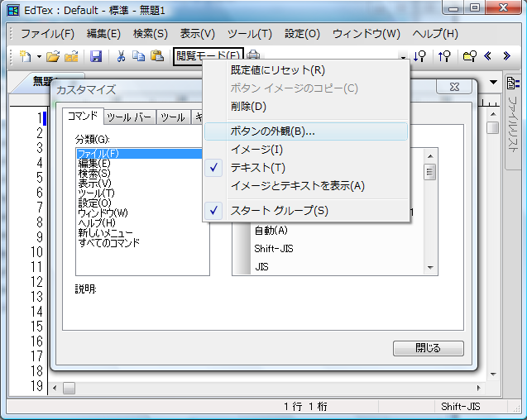Click the EdTex application icon in title bar
Viewport: 527px width, 420px height.
13,11
